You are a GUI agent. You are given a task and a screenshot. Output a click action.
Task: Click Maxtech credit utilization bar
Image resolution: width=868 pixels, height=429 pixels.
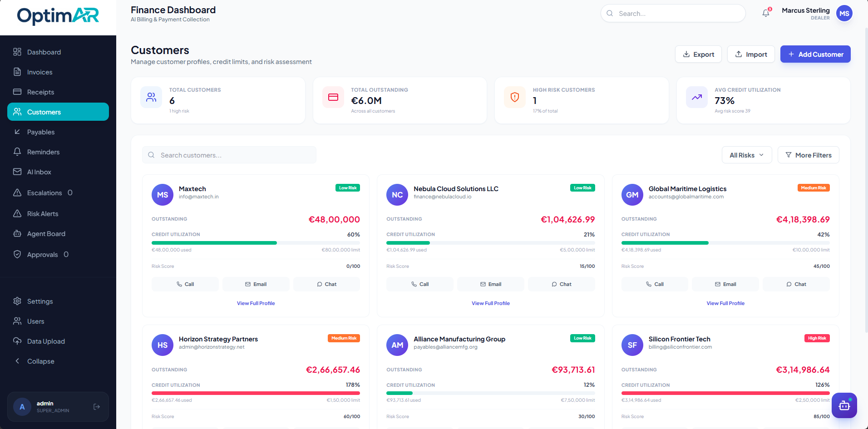(x=256, y=243)
